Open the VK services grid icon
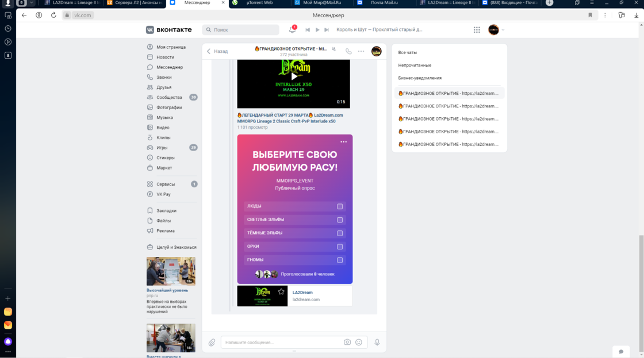This screenshot has width=644, height=358. tap(477, 30)
